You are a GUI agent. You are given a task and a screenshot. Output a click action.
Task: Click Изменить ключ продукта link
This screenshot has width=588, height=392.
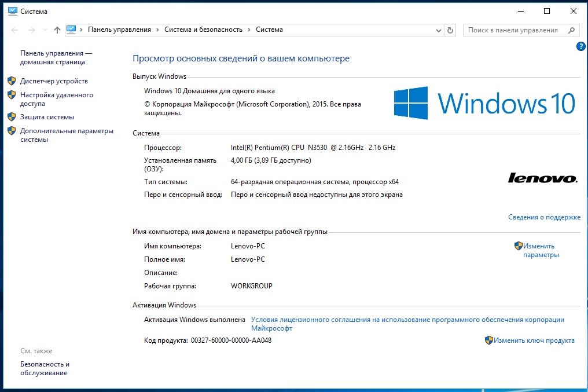[534, 340]
